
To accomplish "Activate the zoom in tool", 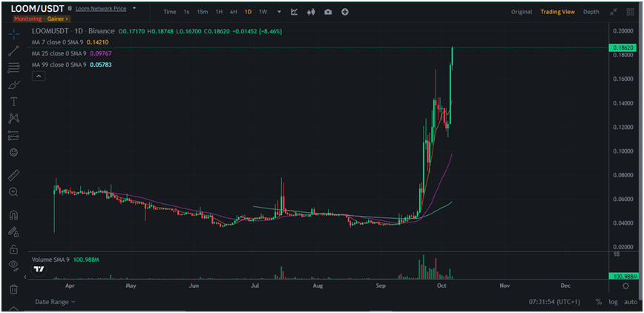I will [13, 192].
